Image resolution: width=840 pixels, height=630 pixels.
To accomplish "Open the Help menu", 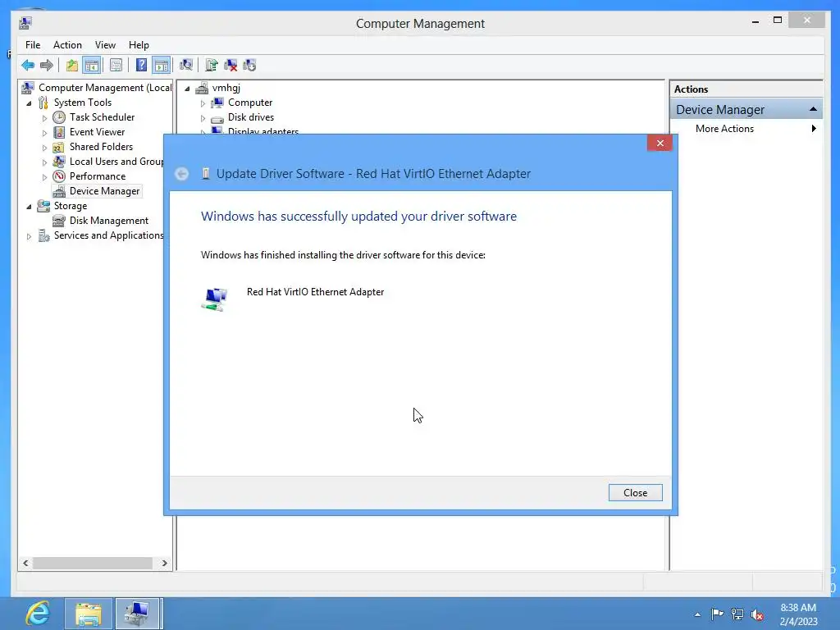I will pos(139,45).
